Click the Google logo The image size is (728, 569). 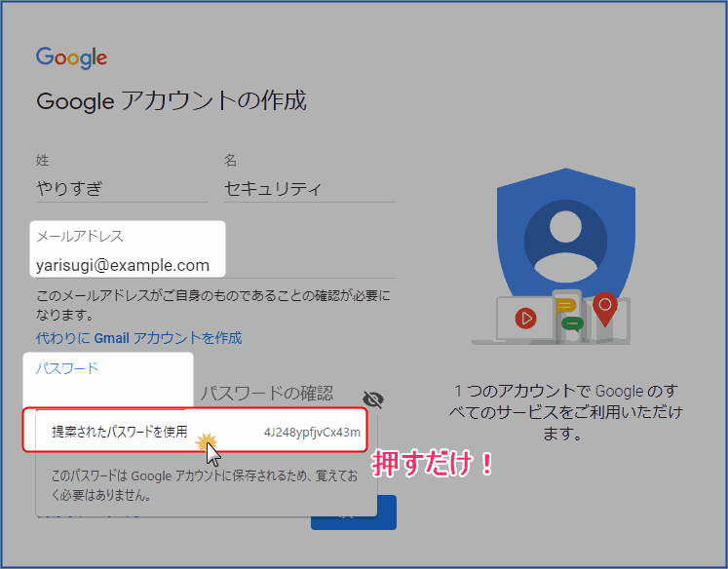pos(71,57)
